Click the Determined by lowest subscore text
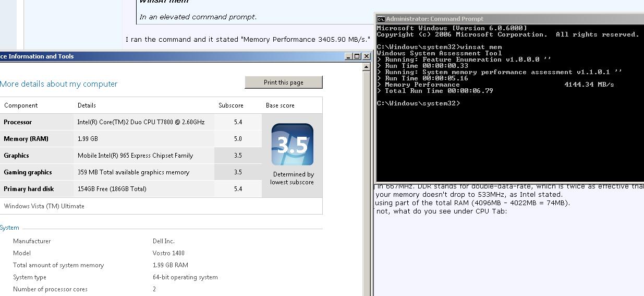The width and height of the screenshot is (644, 296). point(292,178)
